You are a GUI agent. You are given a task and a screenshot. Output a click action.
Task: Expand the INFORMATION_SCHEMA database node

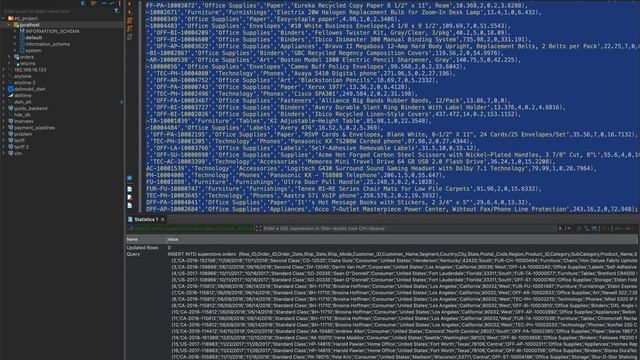pyautogui.click(x=16, y=31)
